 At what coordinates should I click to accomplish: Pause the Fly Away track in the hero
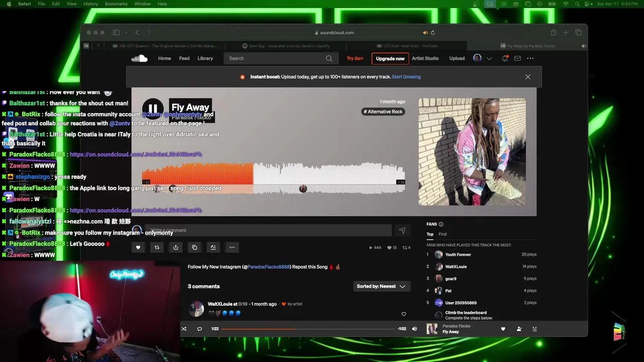[x=153, y=108]
